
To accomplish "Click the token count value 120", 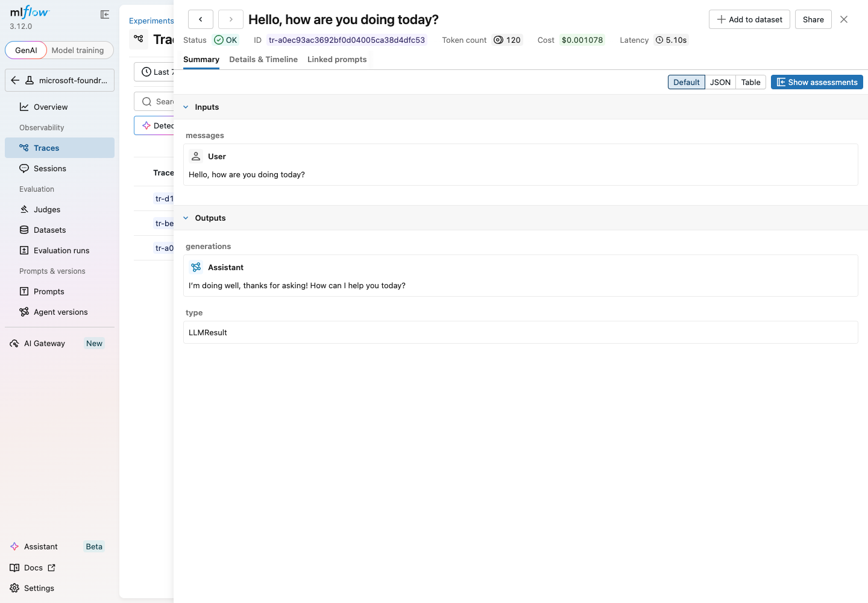I will tap(507, 40).
